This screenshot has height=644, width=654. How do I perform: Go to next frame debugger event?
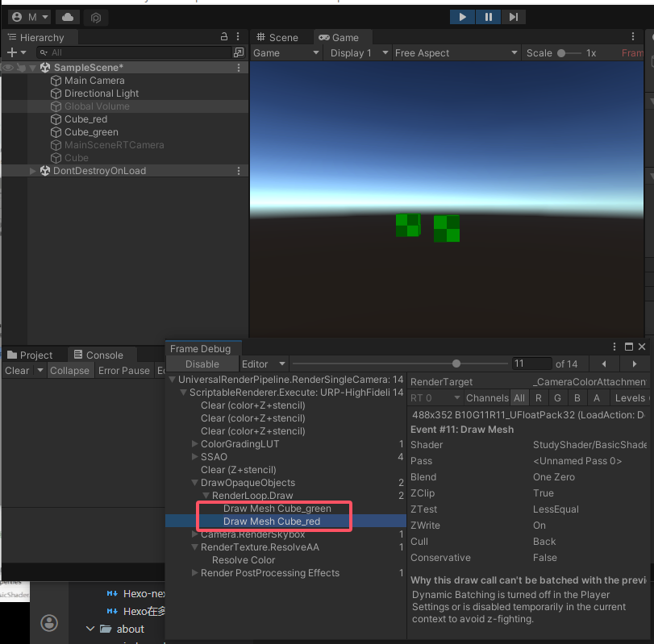click(x=635, y=364)
